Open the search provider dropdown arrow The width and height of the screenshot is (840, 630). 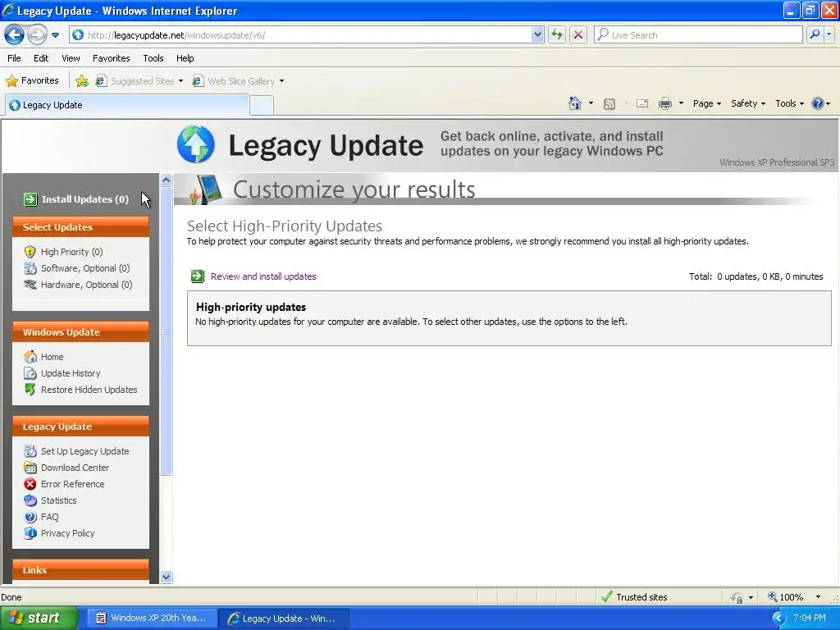(x=829, y=34)
